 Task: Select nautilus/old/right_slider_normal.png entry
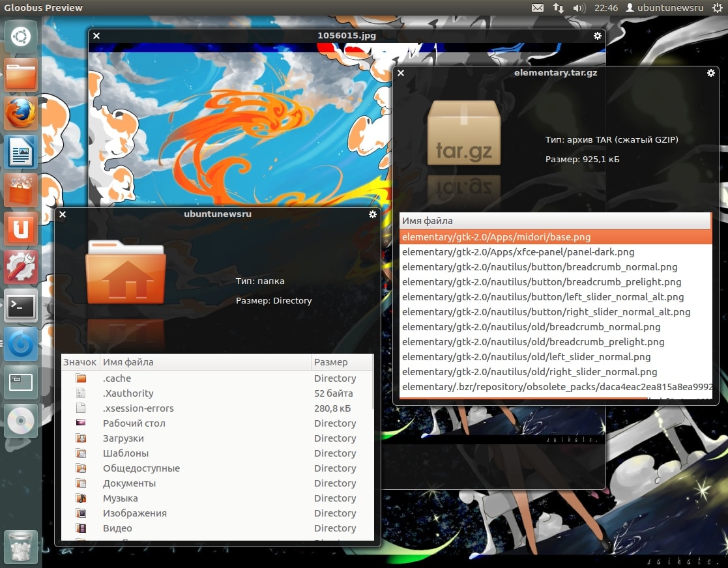pos(555,372)
